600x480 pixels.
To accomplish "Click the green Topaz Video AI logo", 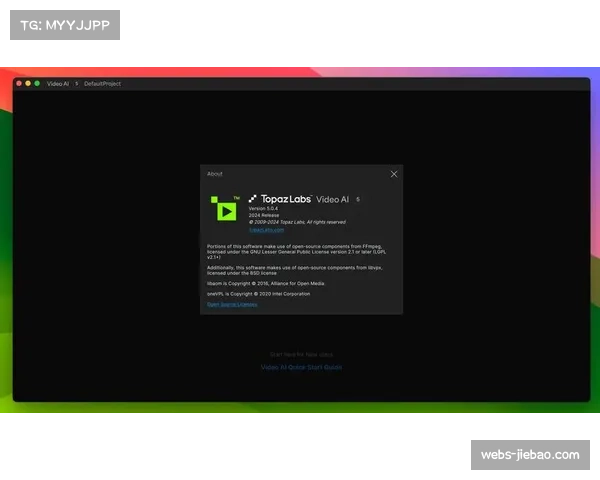I will [225, 208].
